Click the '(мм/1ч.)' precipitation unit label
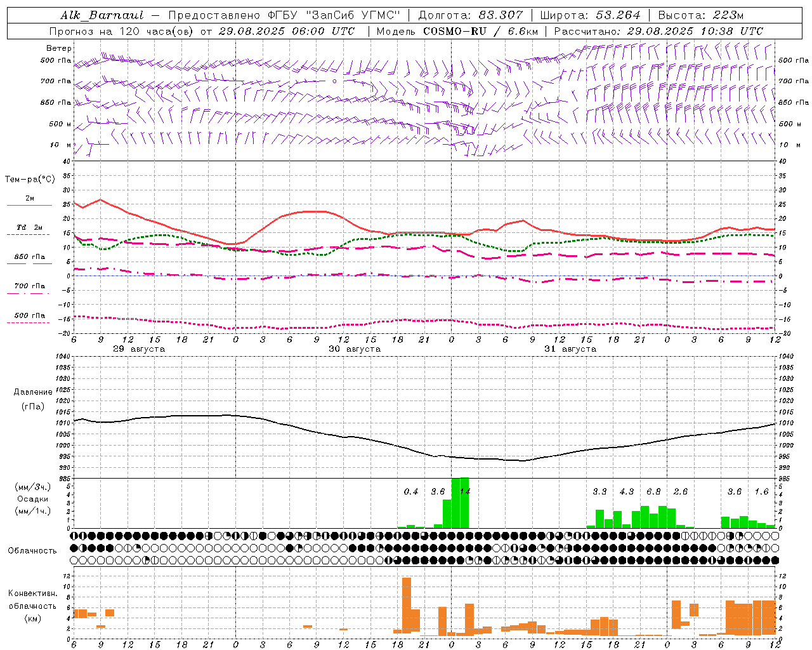Screen dimensions: 812x650 pyautogui.click(x=33, y=511)
